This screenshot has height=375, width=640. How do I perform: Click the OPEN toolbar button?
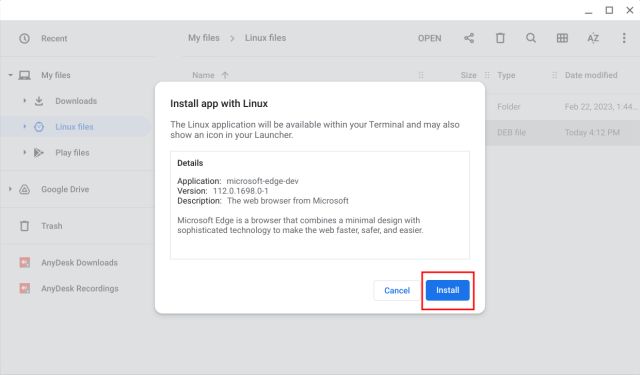tap(429, 38)
